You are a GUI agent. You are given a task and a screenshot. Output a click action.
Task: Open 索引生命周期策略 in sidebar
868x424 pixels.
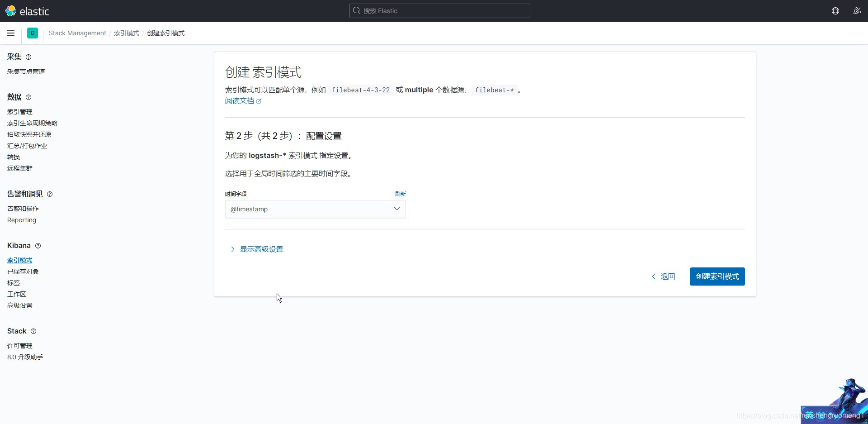click(33, 123)
